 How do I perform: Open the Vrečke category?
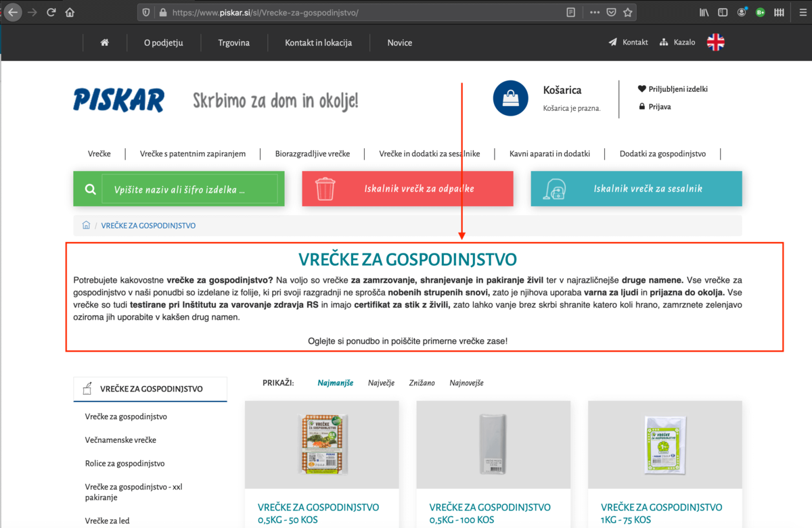99,153
